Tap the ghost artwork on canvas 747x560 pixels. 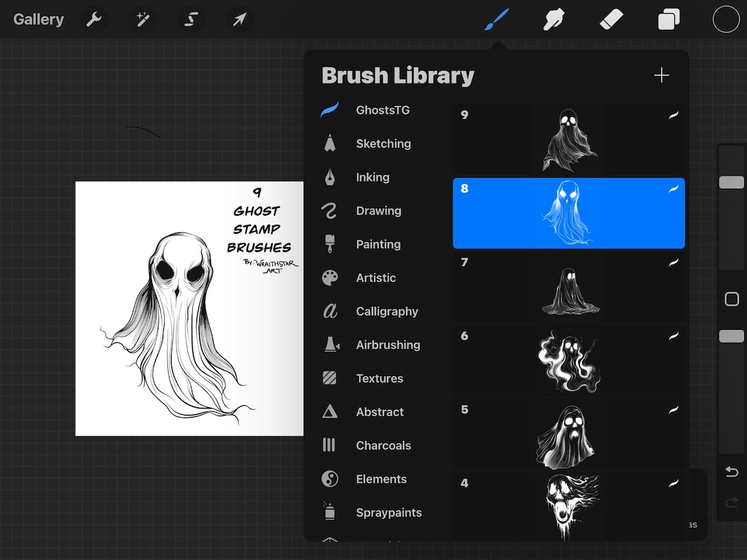coord(177,328)
